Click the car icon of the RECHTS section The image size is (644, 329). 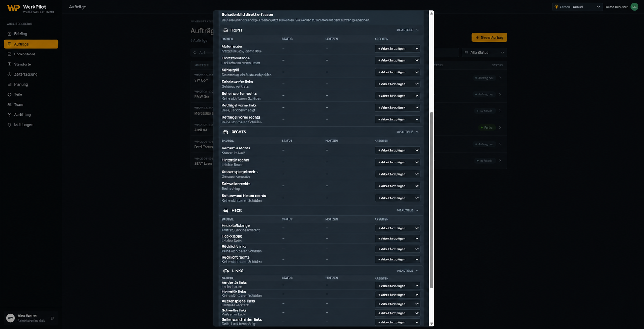pyautogui.click(x=225, y=132)
